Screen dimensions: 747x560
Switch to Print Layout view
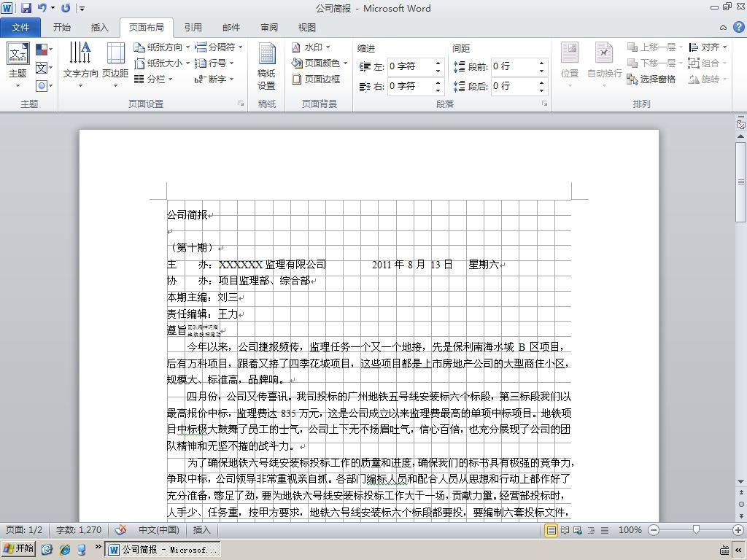pyautogui.click(x=551, y=530)
